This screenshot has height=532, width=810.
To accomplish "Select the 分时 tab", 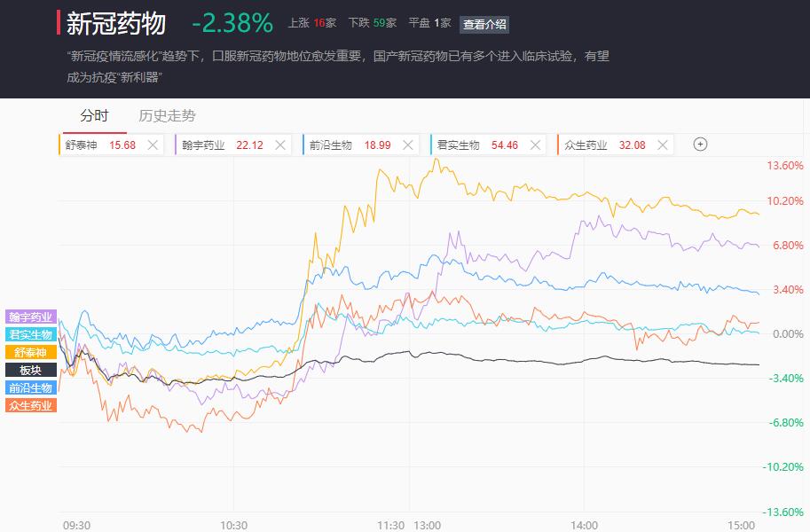I will [94, 115].
